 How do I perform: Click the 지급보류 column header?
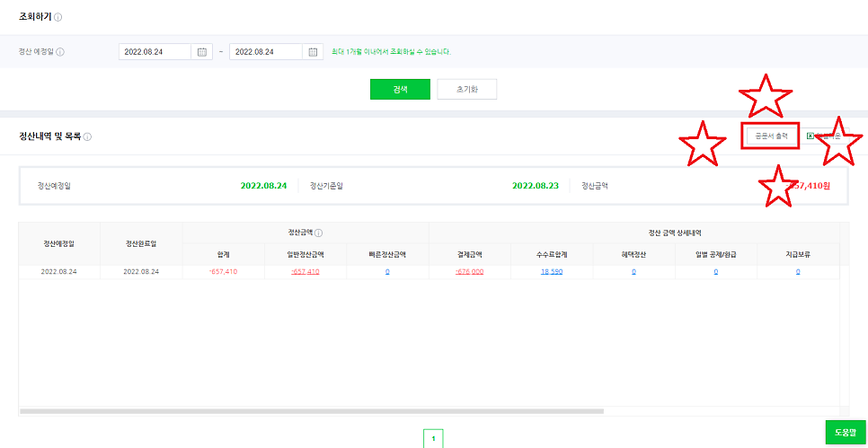tap(798, 255)
